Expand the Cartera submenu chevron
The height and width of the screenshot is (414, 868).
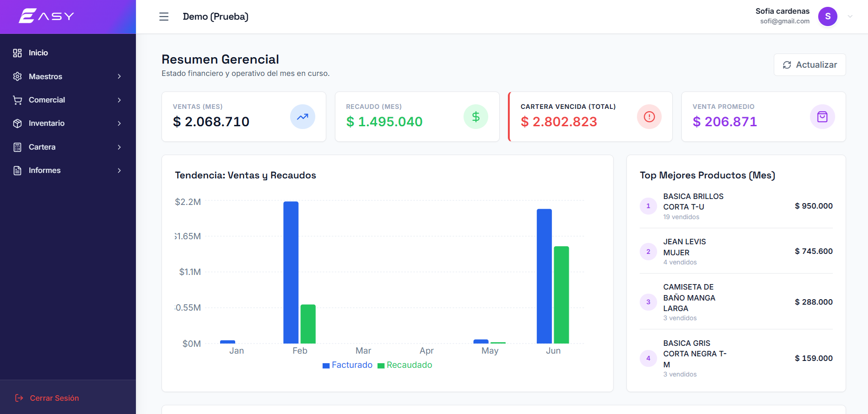(119, 147)
